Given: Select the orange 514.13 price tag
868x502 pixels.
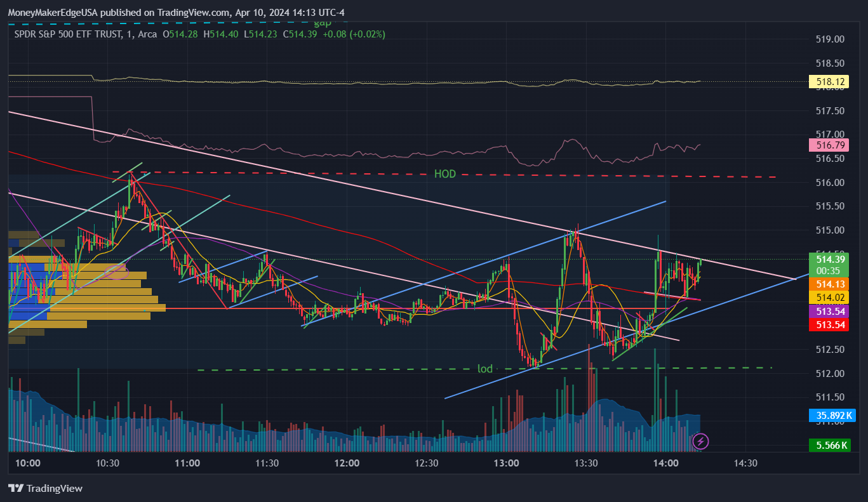Looking at the screenshot, I should click(829, 284).
